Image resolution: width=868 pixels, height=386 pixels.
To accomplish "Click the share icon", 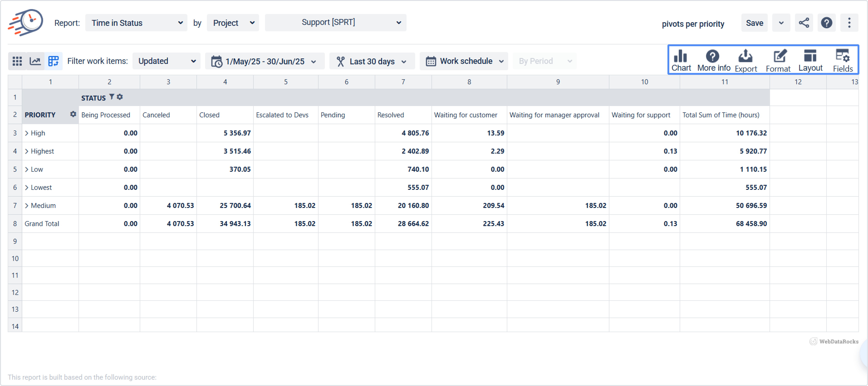I will coord(804,23).
